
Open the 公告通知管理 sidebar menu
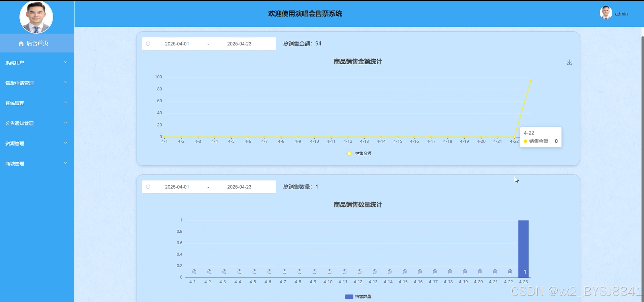pyautogui.click(x=20, y=123)
